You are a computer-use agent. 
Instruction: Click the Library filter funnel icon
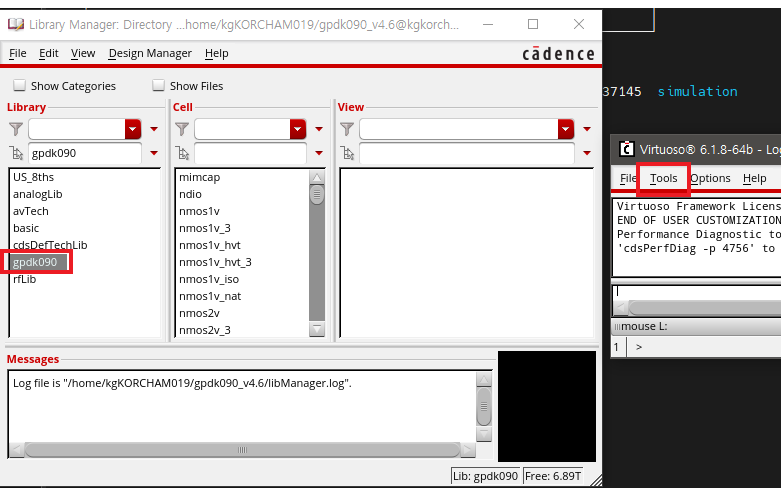click(16, 129)
